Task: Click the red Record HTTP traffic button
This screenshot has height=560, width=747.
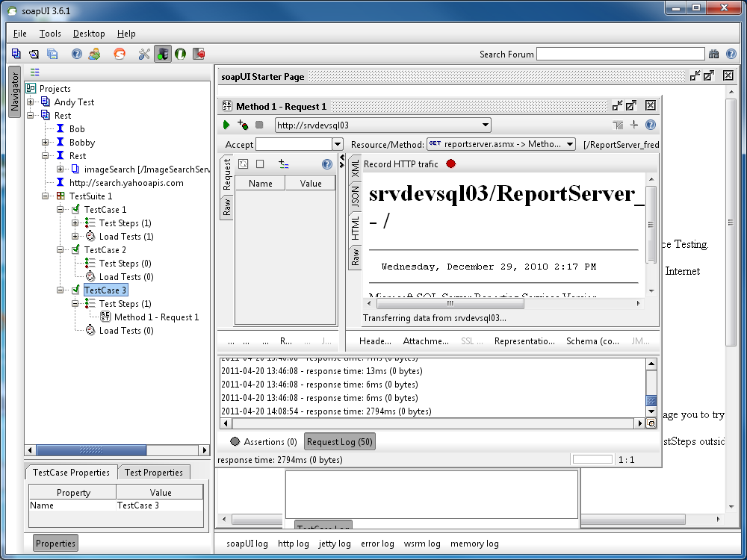Action: point(450,164)
